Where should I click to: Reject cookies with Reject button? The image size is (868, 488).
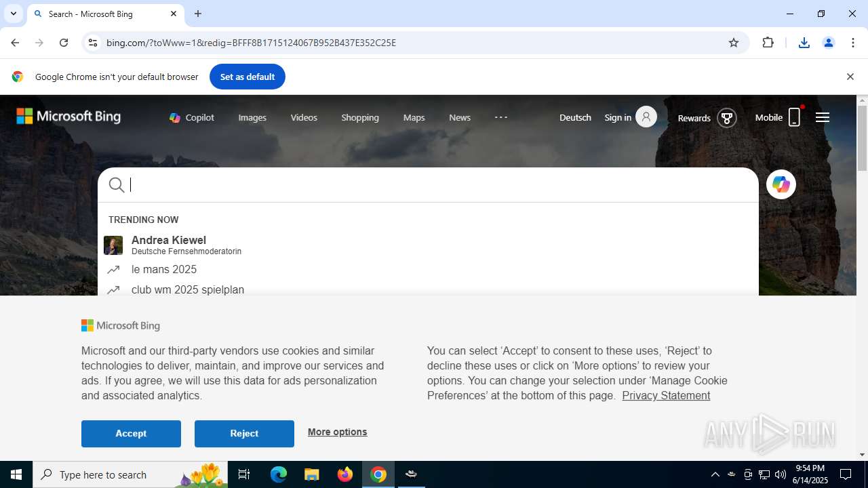pos(244,434)
